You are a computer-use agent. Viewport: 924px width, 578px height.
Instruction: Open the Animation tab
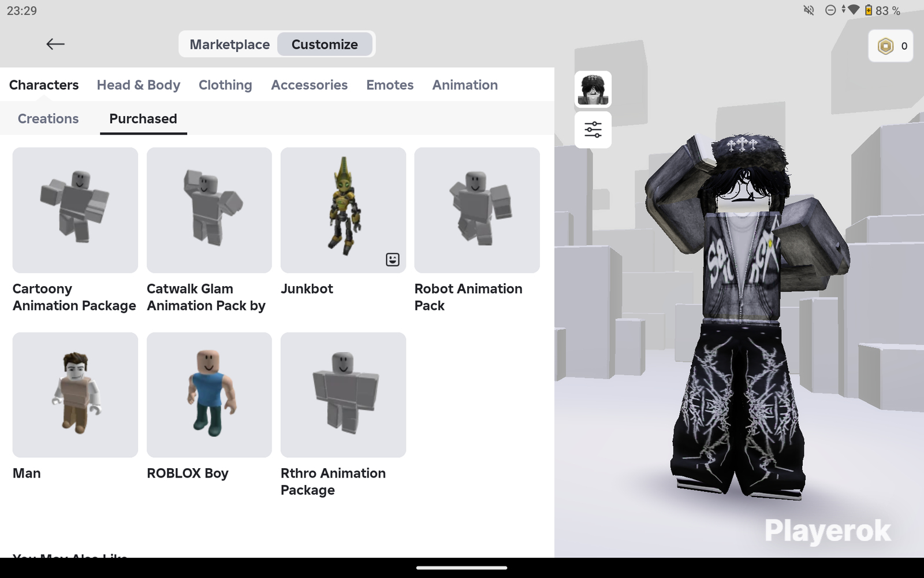pos(465,85)
